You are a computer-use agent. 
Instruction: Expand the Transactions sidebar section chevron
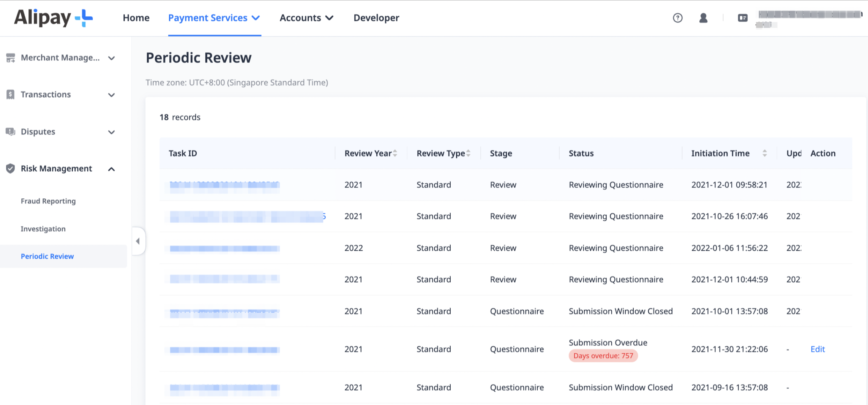(x=111, y=95)
